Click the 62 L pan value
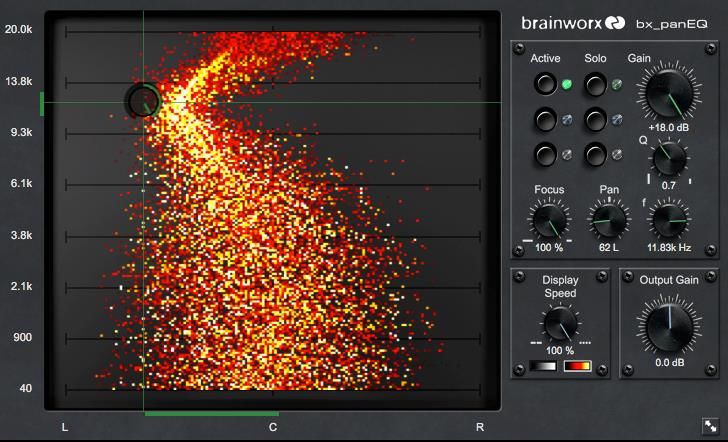This screenshot has height=442, width=728. (x=609, y=248)
